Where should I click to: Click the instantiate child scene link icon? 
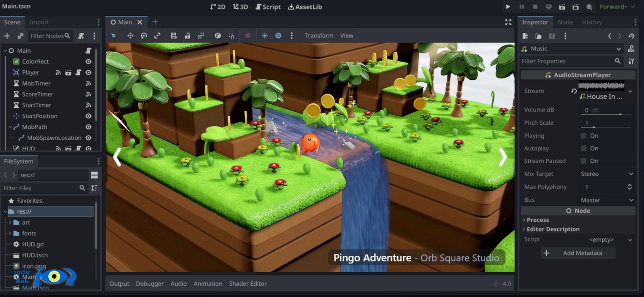20,36
